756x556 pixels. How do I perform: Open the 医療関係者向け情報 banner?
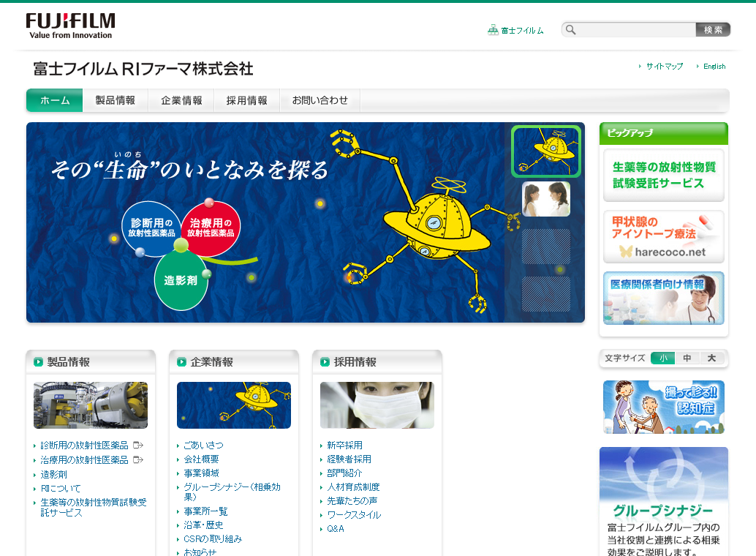coord(664,298)
